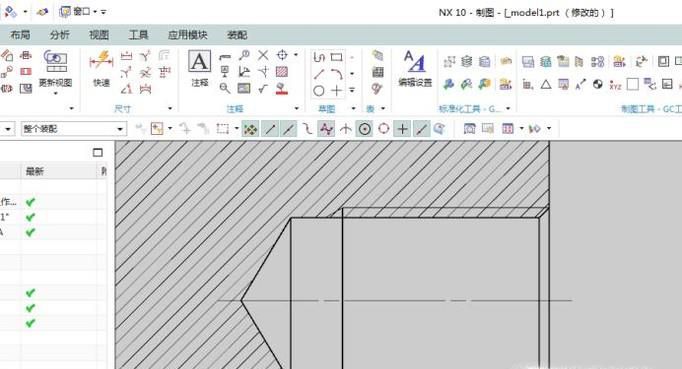Image resolution: width=682 pixels, height=369 pixels.
Task: Select the sketch arc tool
Action: [x=337, y=74]
